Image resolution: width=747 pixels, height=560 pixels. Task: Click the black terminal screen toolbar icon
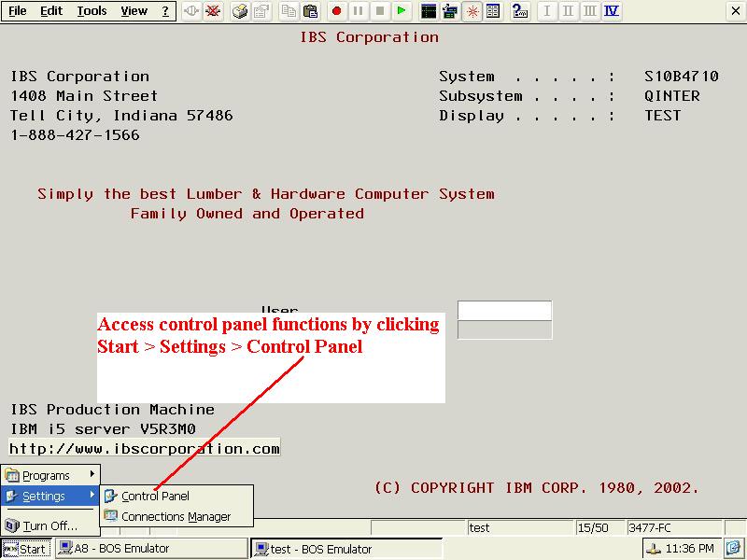[x=429, y=11]
